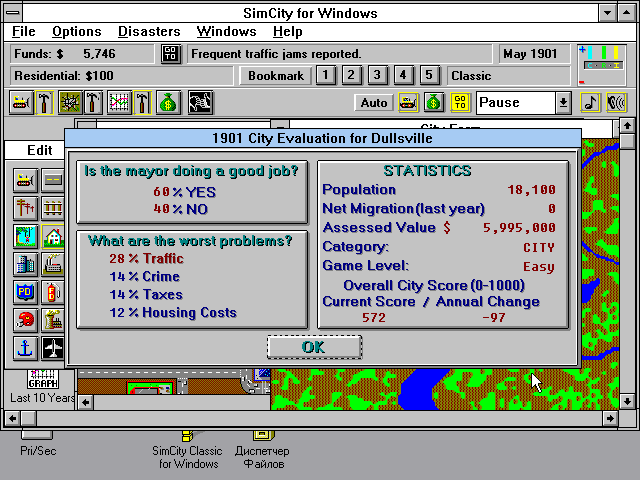The height and width of the screenshot is (480, 640).
Task: Select the seaport anchor tool
Action: 25,348
